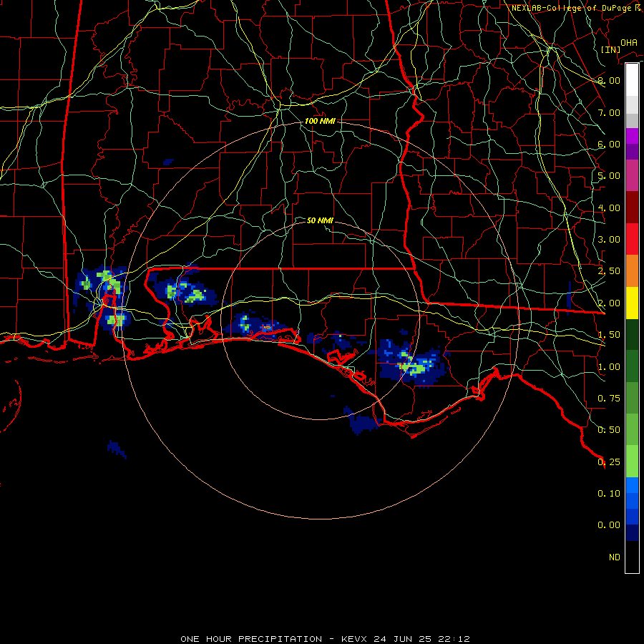Click the OHA product code label
Image resolution: width=644 pixels, height=644 pixels.
pyautogui.click(x=629, y=42)
